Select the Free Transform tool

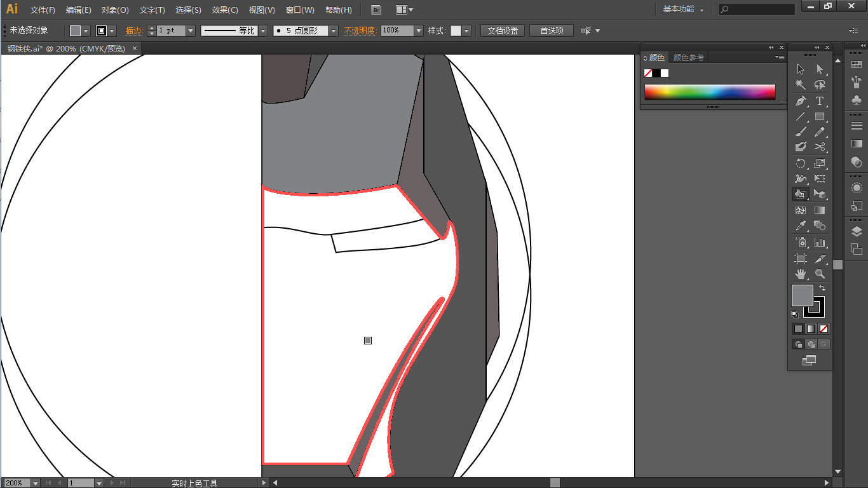point(820,179)
